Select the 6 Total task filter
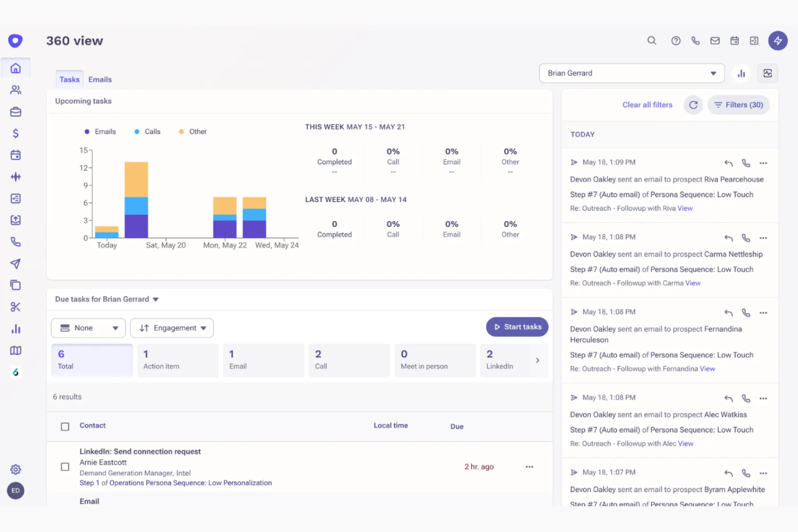 [x=92, y=360]
